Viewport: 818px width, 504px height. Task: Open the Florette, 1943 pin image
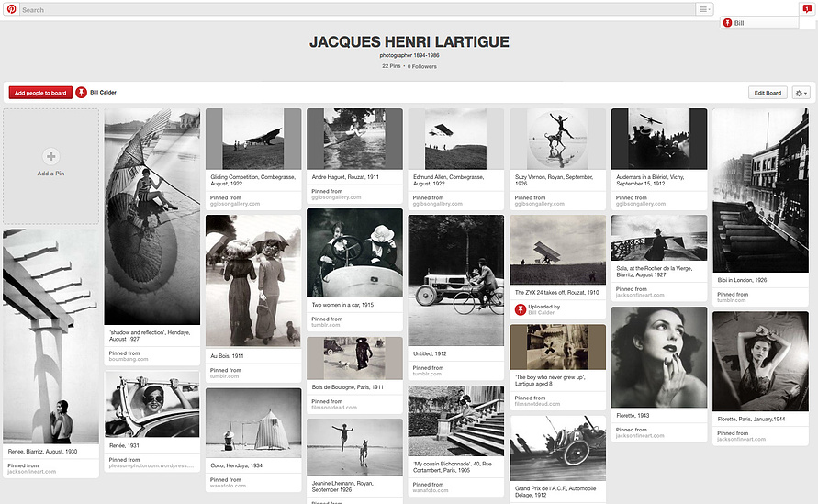point(659,357)
